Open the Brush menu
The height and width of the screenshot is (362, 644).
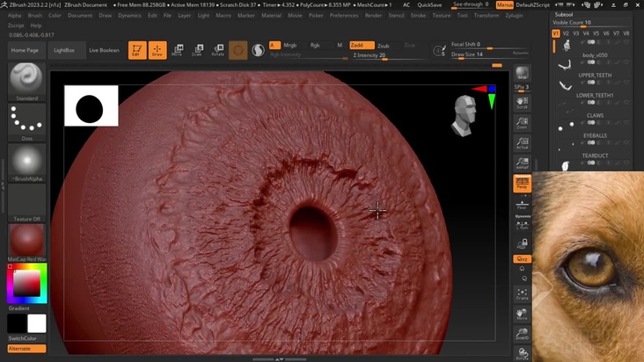[35, 15]
